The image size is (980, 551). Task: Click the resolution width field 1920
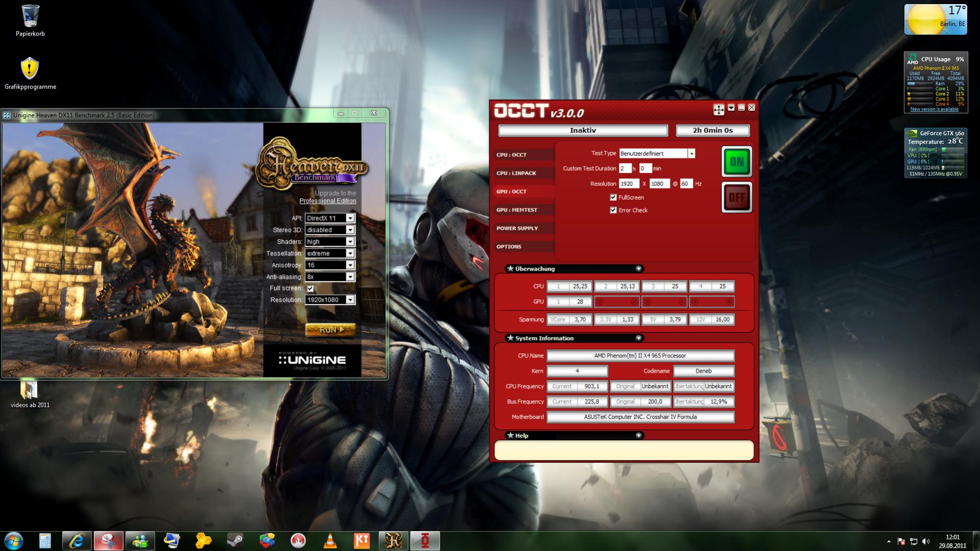(629, 184)
